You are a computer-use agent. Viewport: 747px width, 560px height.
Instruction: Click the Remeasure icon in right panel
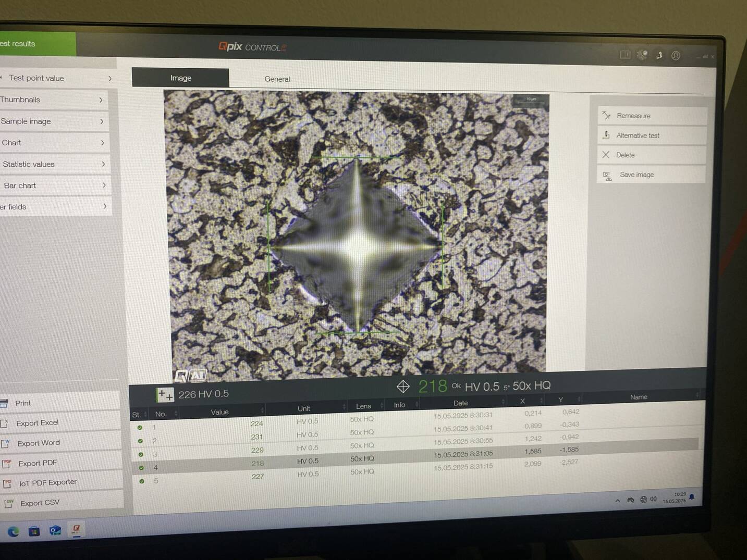[606, 115]
